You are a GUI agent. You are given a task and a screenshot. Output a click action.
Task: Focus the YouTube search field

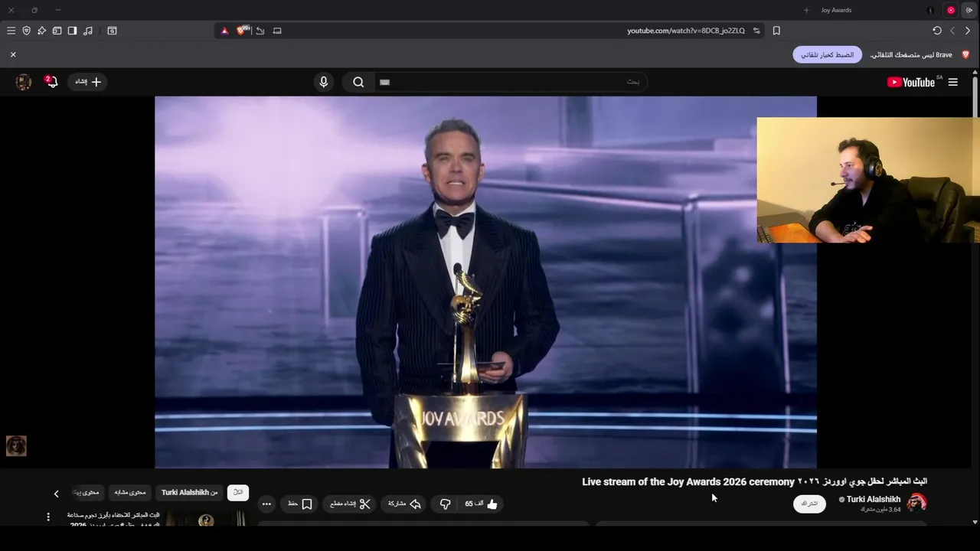(510, 82)
